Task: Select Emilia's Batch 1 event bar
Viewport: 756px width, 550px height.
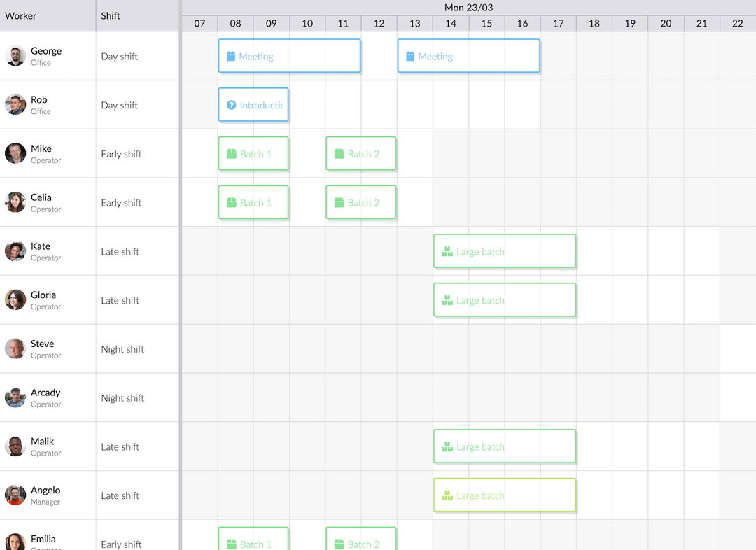Action: pyautogui.click(x=253, y=540)
